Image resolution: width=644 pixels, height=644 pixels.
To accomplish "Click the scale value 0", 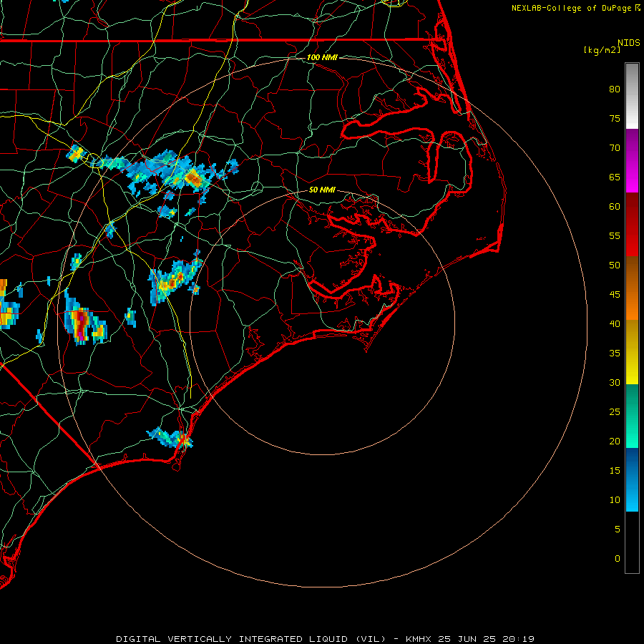I will (618, 559).
